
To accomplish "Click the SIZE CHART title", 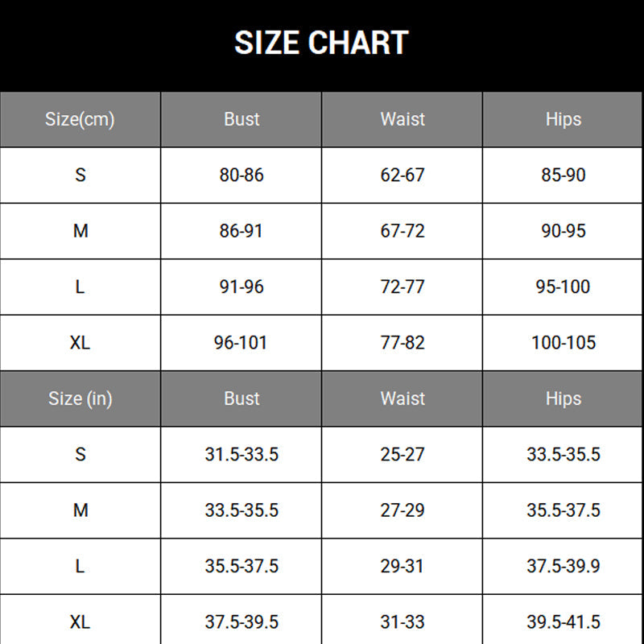I will 321,43.
